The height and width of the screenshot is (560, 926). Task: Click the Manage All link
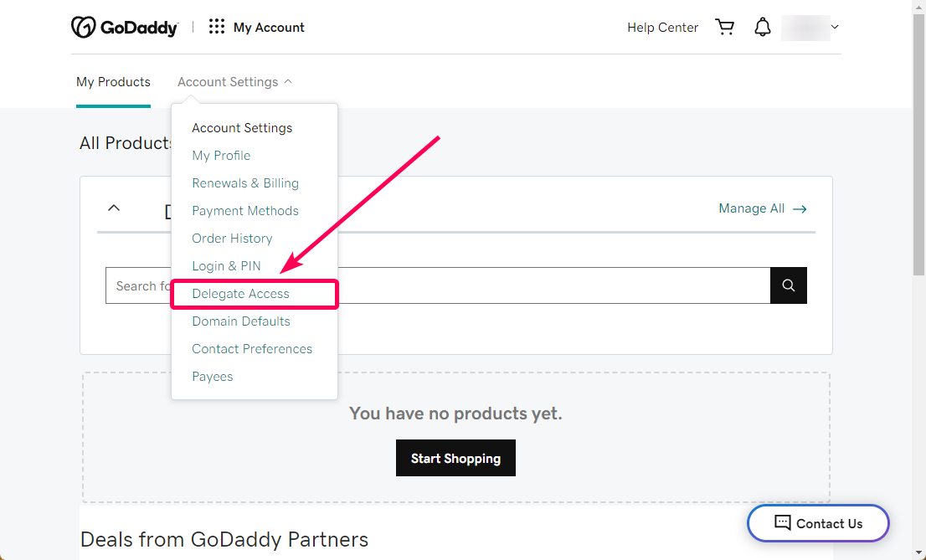[751, 208]
